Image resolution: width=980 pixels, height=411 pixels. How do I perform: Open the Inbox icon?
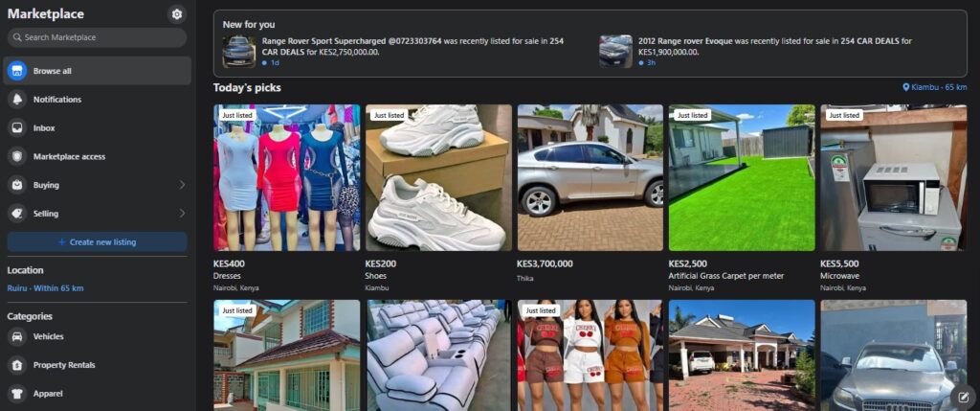pyautogui.click(x=17, y=127)
